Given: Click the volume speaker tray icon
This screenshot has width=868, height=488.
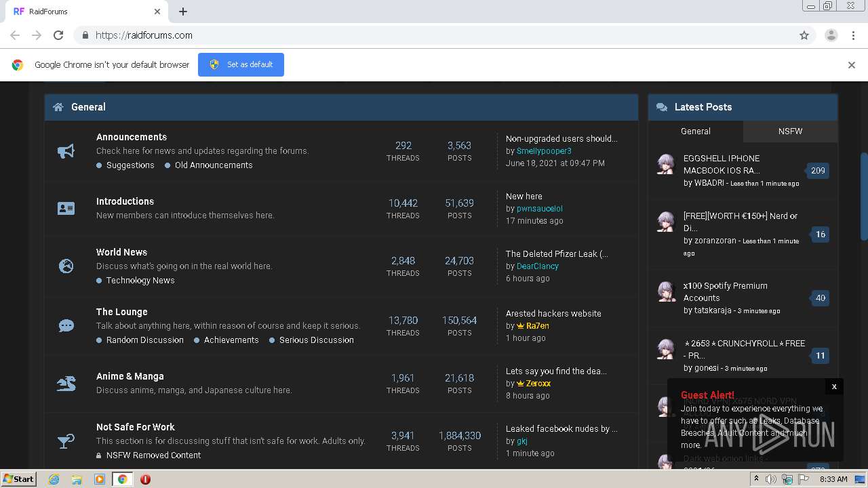Looking at the screenshot, I should point(771,479).
